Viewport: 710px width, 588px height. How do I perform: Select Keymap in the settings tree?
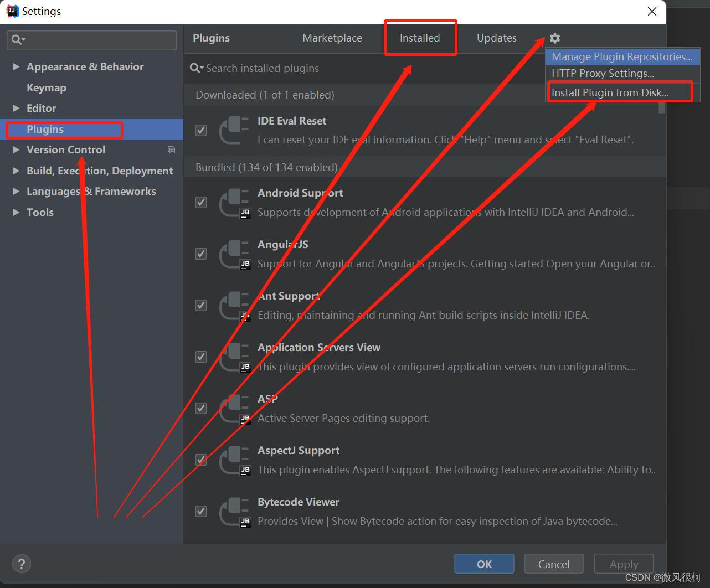click(x=47, y=88)
